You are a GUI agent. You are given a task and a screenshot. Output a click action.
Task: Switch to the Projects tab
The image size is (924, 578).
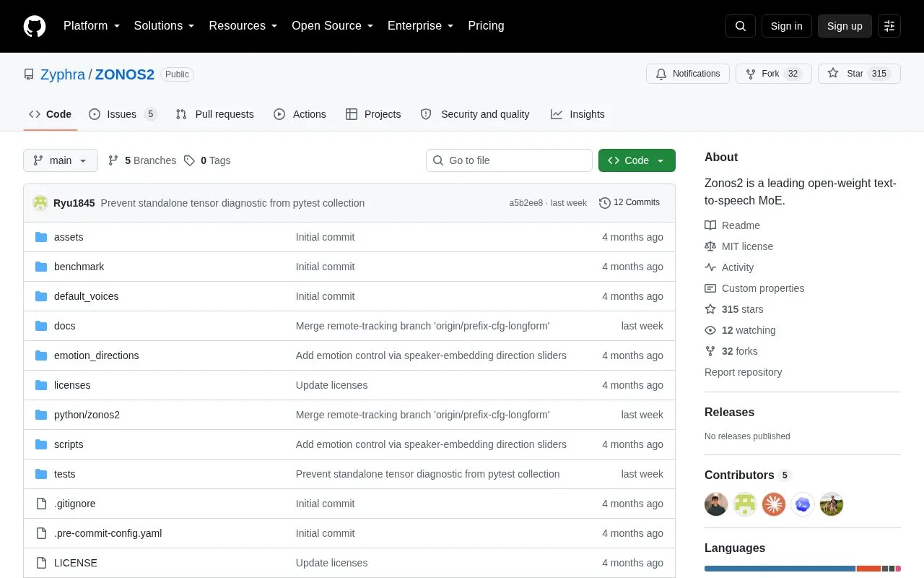click(373, 114)
